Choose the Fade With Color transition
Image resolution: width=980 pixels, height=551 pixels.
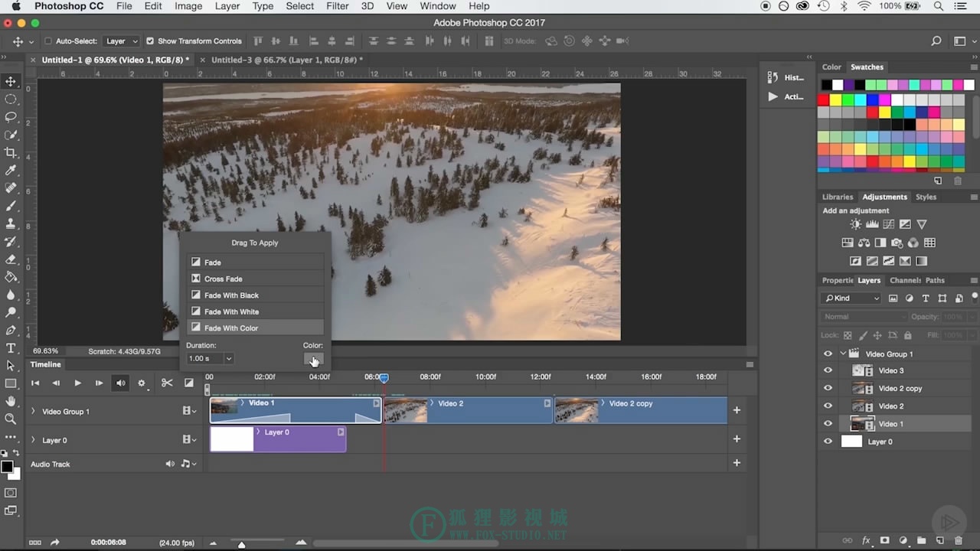[255, 328]
